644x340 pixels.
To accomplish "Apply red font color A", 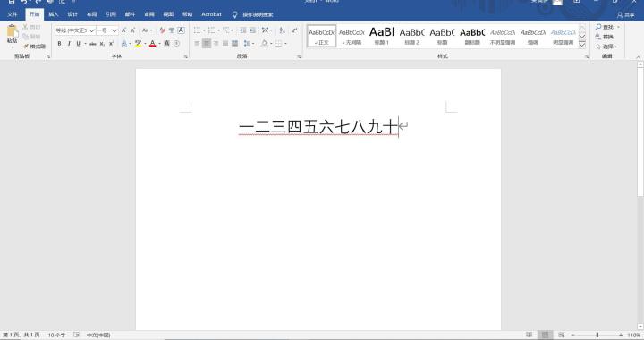I will click(153, 43).
